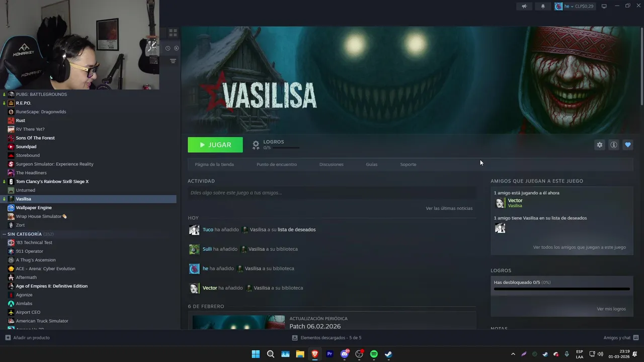Go to the Soporte tab
The image size is (644, 362).
click(408, 164)
